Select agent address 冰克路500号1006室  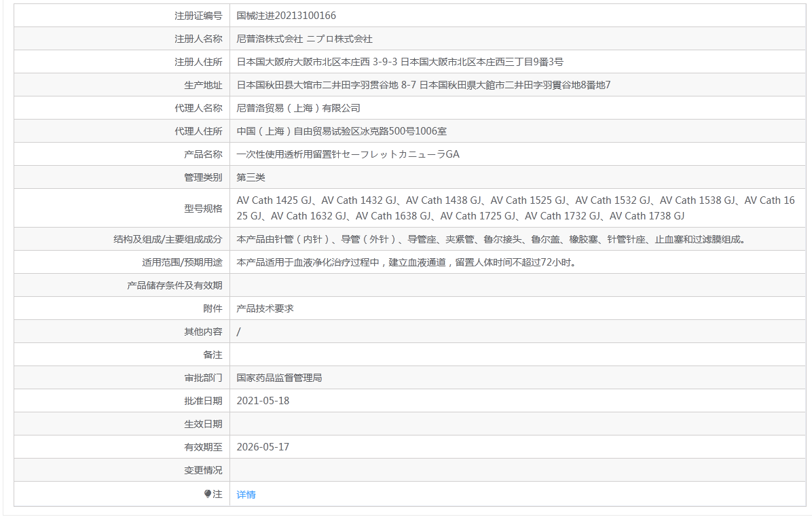[x=342, y=131]
